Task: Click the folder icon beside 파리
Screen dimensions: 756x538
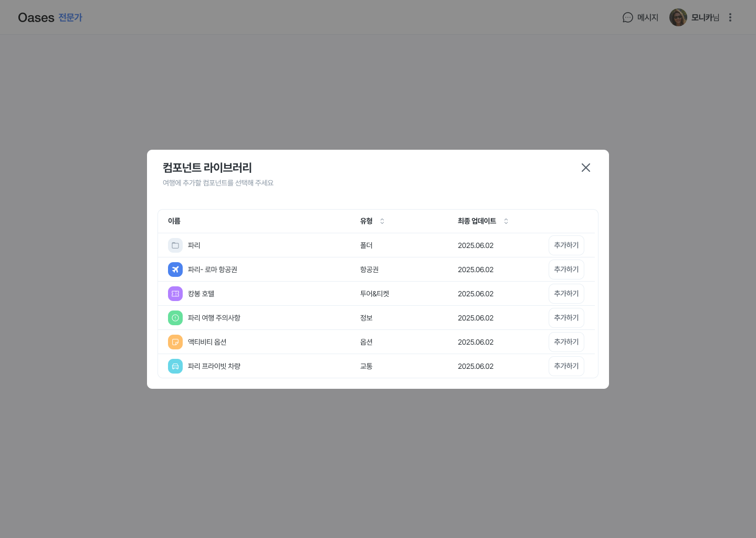Action: (175, 245)
